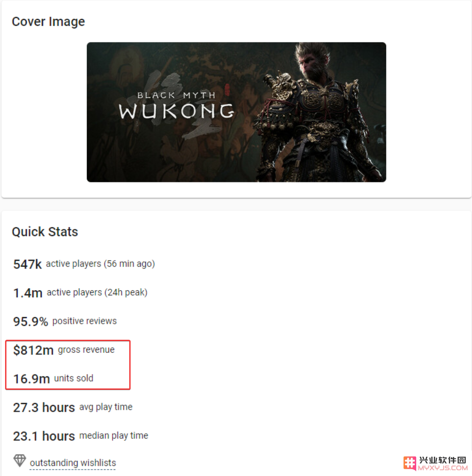Click the Black Myth Wukong cover image
This screenshot has height=476, width=472.
coord(236,112)
